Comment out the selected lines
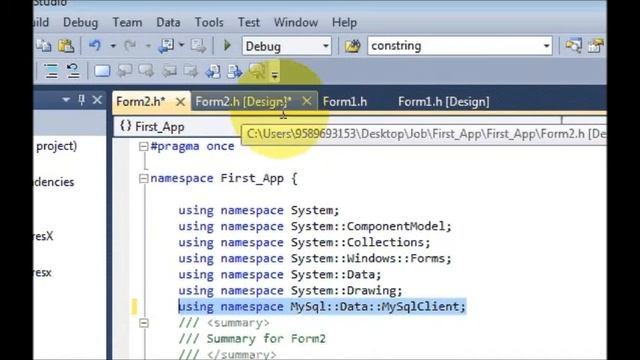This screenshot has height=360, width=640. pyautogui.click(x=52, y=71)
